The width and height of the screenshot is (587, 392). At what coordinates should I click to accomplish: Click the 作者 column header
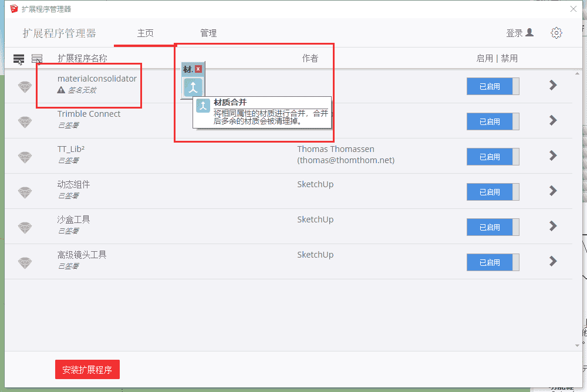click(x=310, y=59)
